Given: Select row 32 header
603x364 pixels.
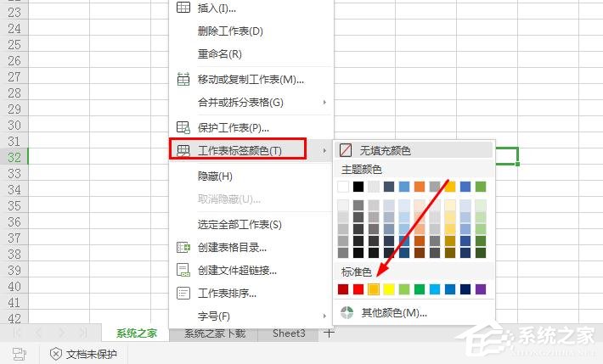Looking at the screenshot, I should [x=14, y=157].
